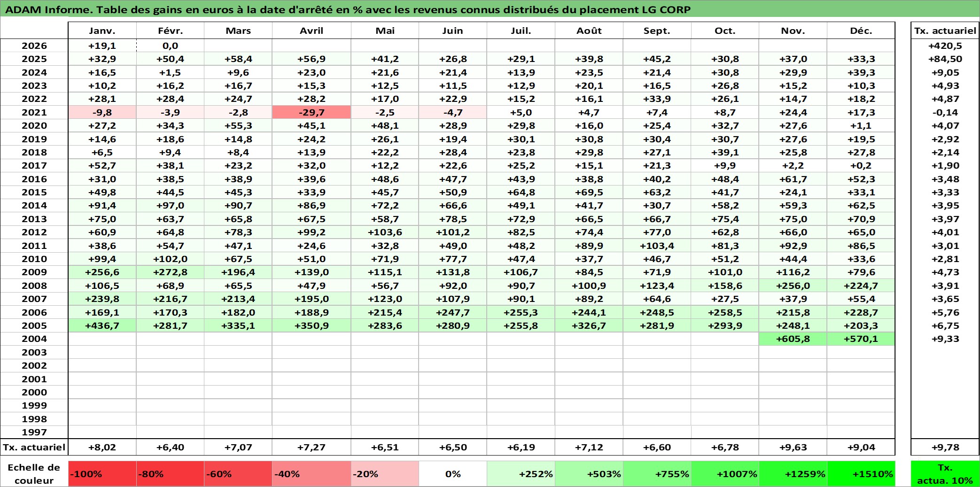This screenshot has height=487, width=980.
Task: Click the +19,1 cell in 2026
Action: [102, 46]
